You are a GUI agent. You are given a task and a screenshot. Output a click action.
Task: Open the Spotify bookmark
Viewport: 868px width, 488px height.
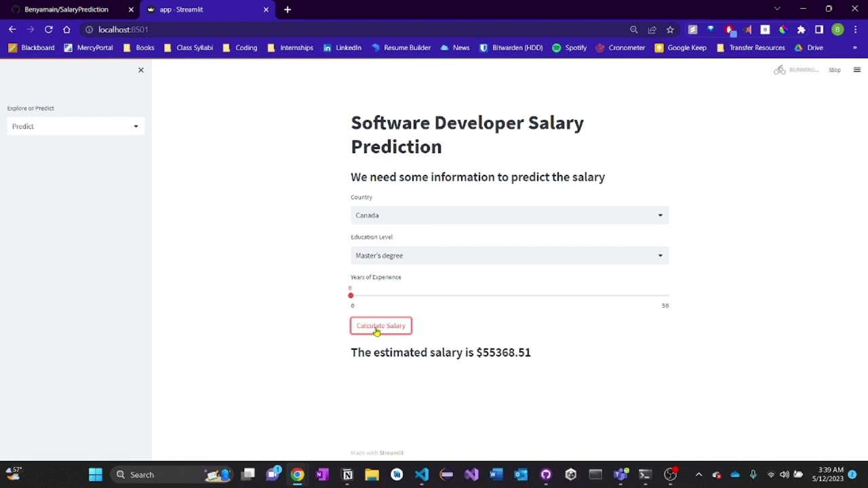coord(570,48)
